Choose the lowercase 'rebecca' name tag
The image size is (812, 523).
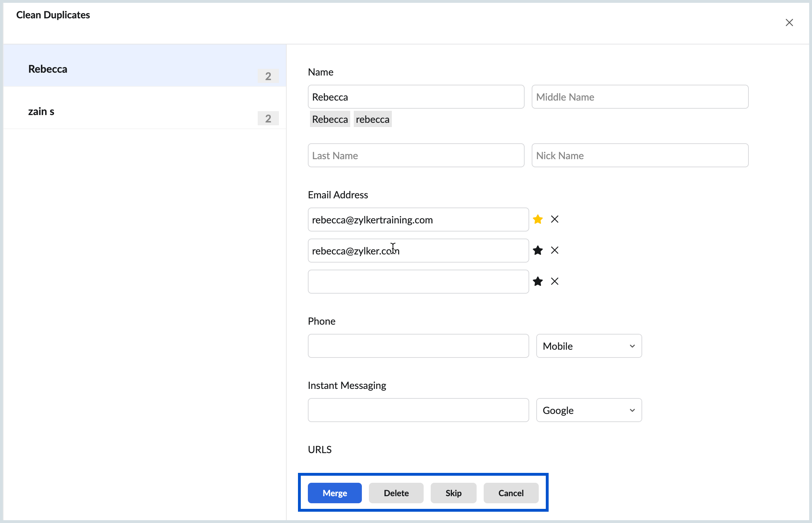pyautogui.click(x=372, y=119)
